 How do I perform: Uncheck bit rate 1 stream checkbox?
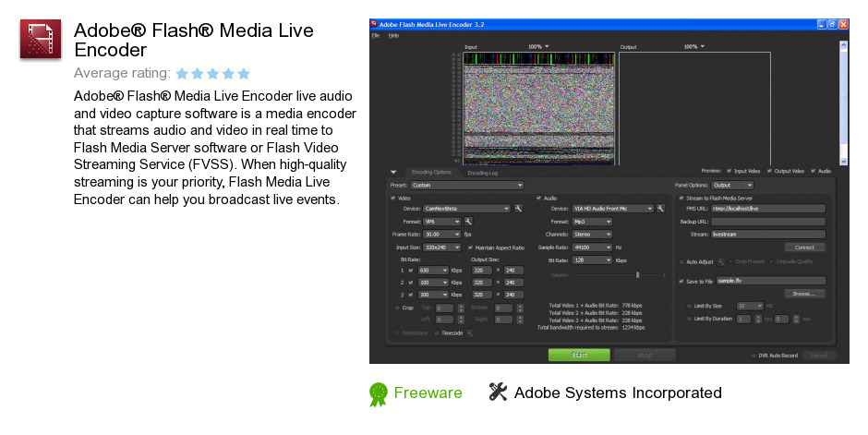411,271
